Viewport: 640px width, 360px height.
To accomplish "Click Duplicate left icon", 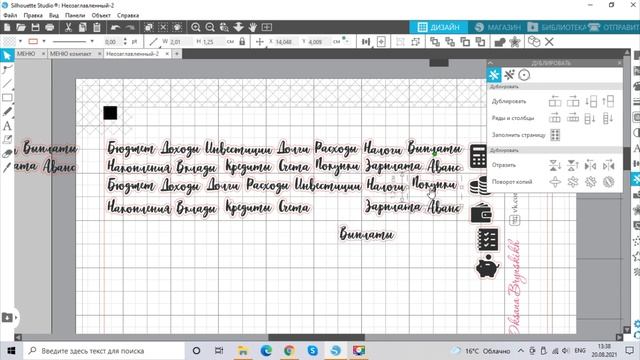I will coord(555,101).
